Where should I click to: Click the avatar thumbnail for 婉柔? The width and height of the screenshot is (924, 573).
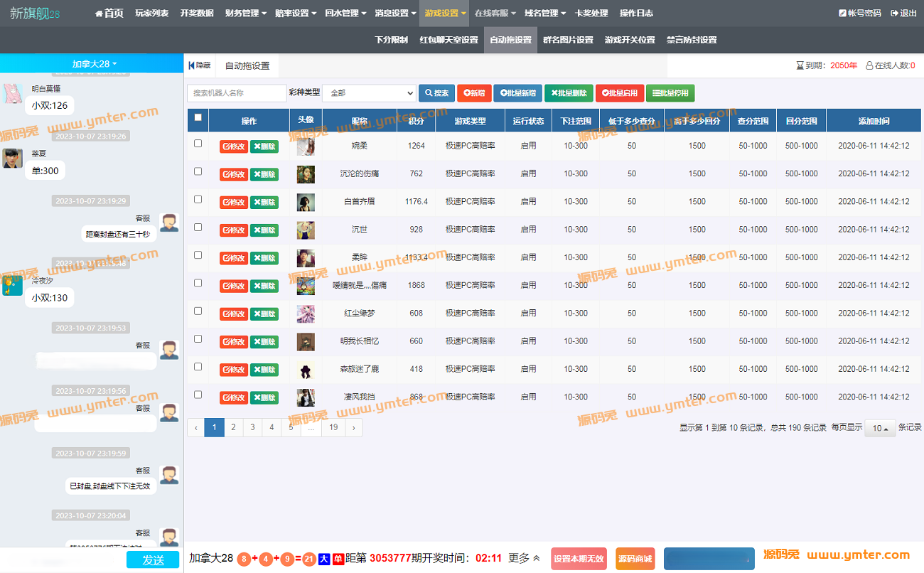[x=306, y=146]
